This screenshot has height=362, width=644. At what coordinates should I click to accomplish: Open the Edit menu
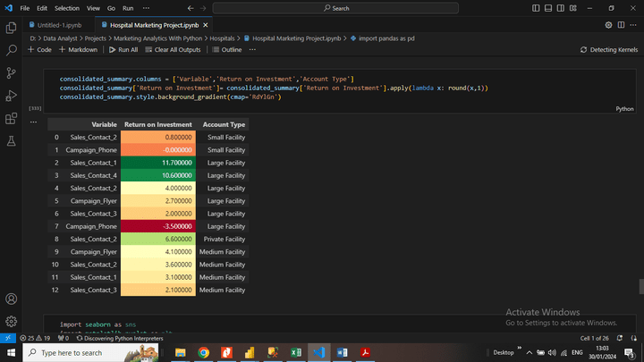(x=42, y=8)
